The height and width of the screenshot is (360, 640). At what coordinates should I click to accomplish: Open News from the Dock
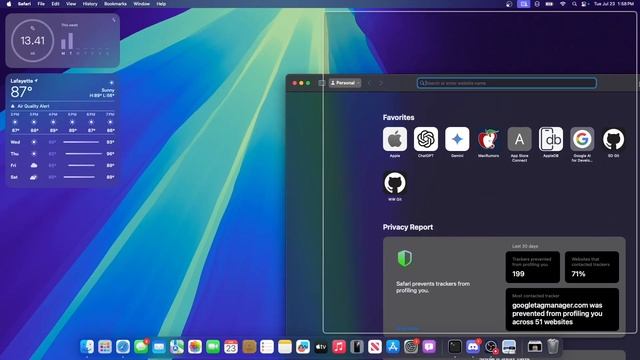[x=375, y=347]
